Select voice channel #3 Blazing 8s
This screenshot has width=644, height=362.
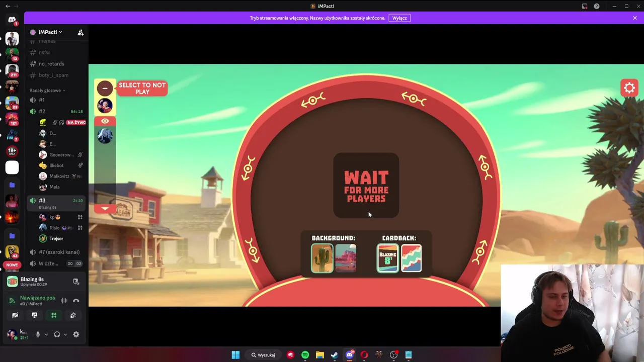pyautogui.click(x=57, y=203)
